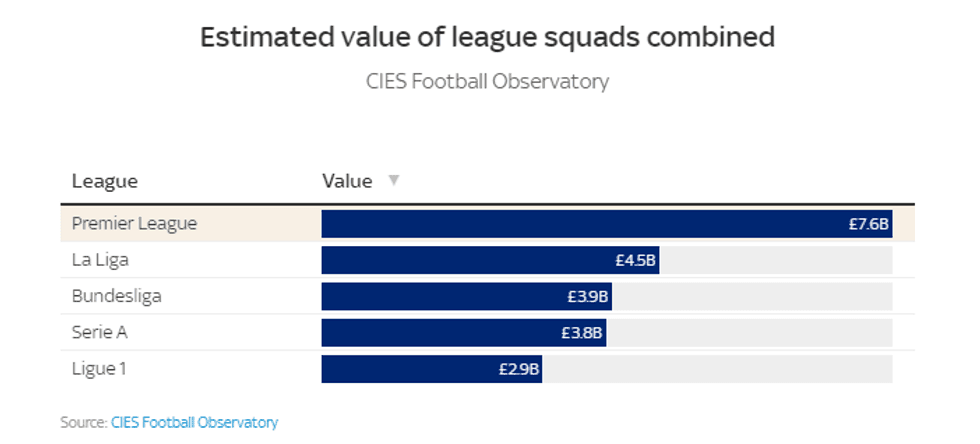Click the grey unfilled part of Bundesliga bar
Screen dimensions: 980x444
(751, 296)
